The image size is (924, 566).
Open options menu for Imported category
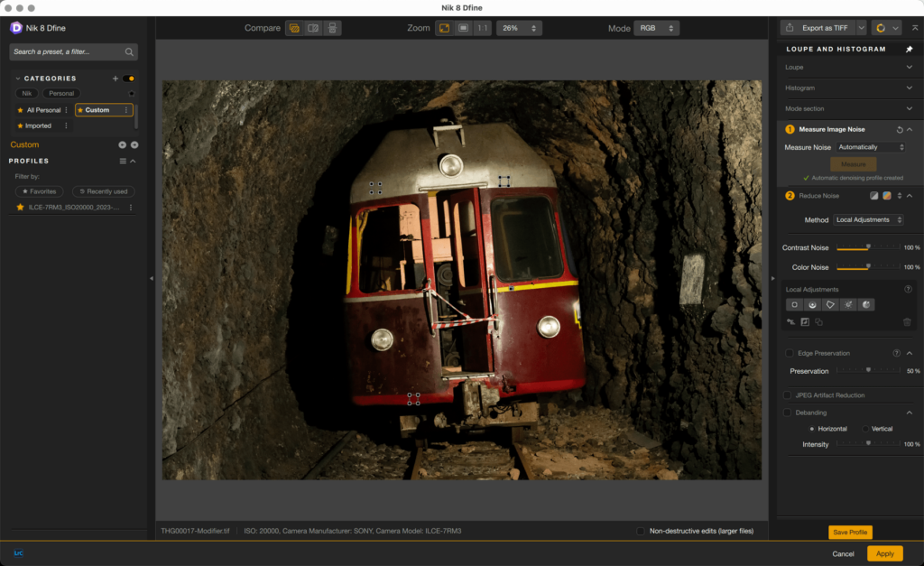click(66, 125)
